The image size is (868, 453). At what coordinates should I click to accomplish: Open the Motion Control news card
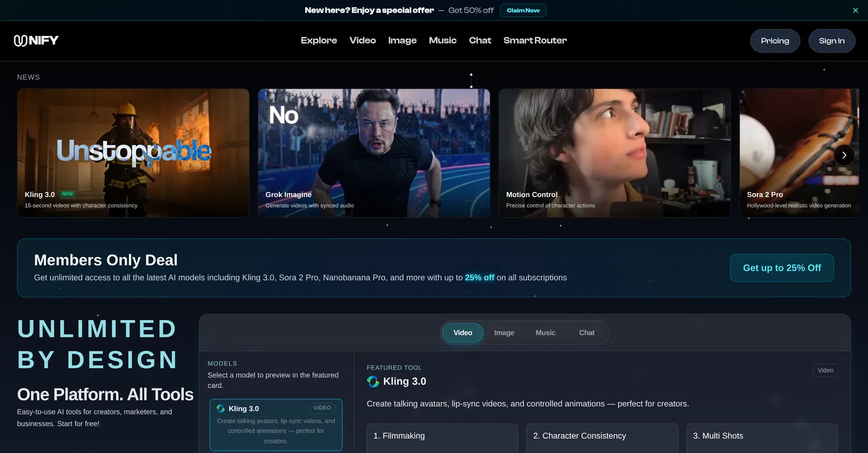[615, 153]
